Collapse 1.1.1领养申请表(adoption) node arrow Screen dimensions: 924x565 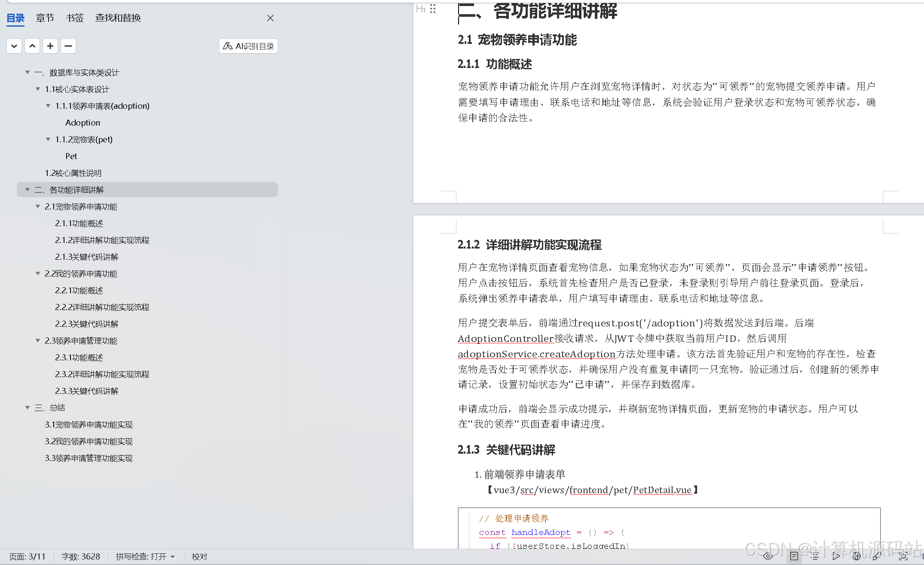coord(48,106)
